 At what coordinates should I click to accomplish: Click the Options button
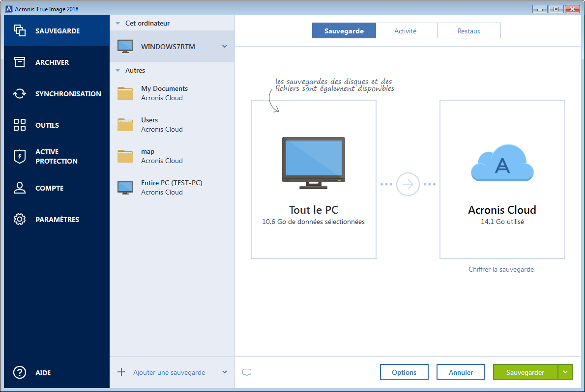(x=404, y=372)
